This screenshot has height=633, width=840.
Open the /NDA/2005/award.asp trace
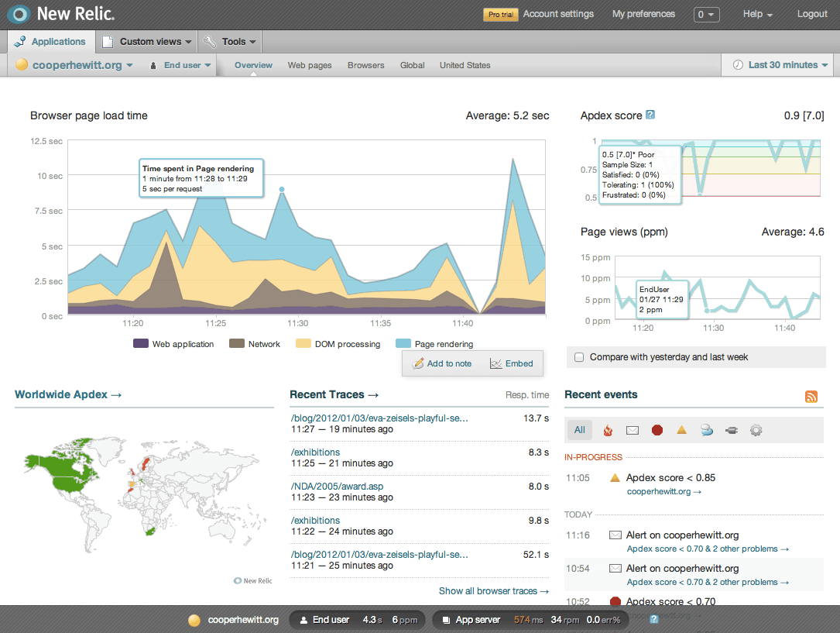(x=337, y=486)
